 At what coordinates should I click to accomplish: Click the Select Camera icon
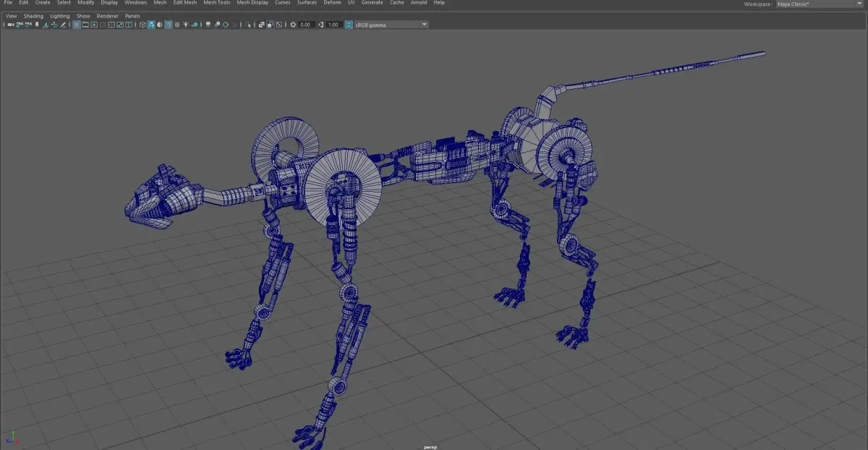pos(11,25)
